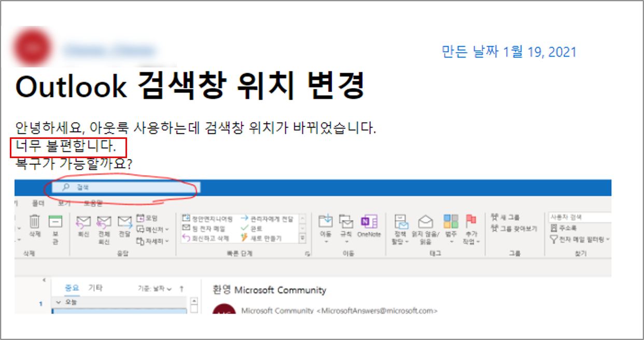The height and width of the screenshot is (340, 644).
Task: Open the 보기 ribbon tab
Action: click(64, 203)
